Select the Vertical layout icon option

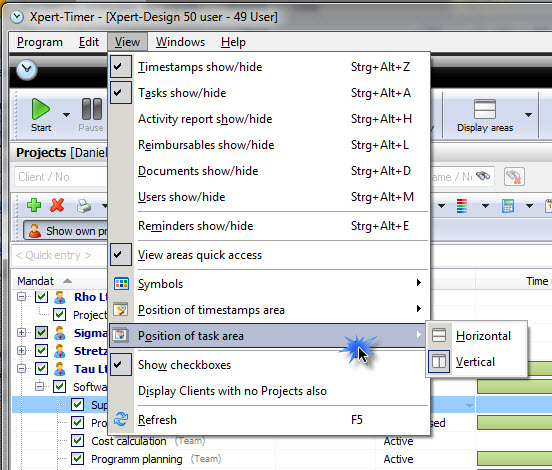439,362
